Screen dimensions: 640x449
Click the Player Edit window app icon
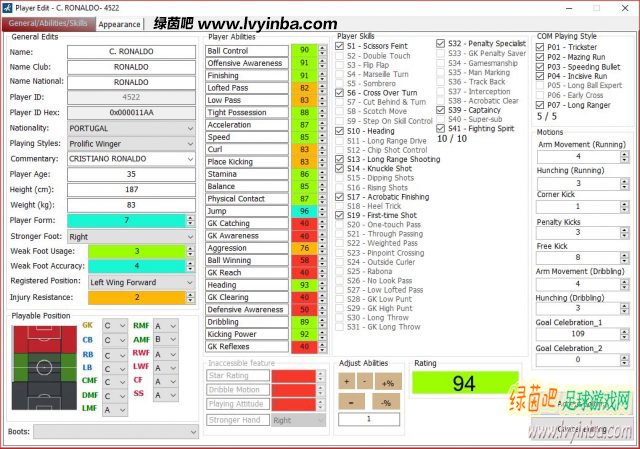click(7, 8)
